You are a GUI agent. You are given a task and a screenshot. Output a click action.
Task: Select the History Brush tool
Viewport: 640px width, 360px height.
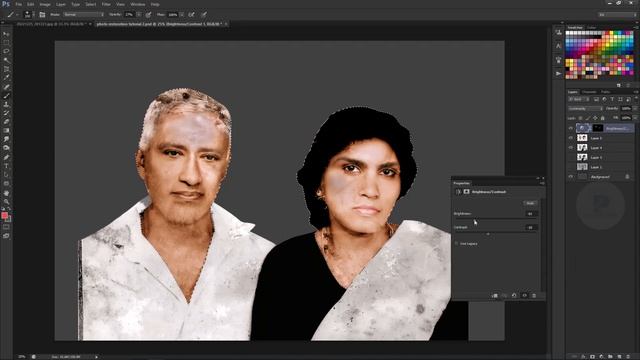click(x=6, y=113)
